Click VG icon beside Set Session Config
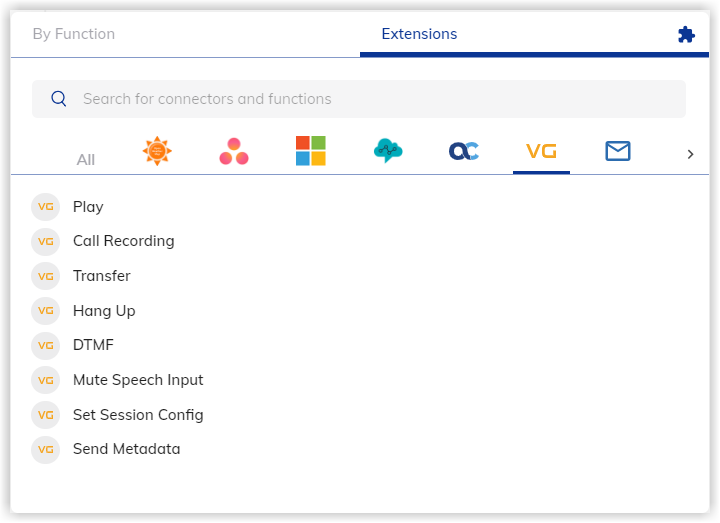The image size is (720, 523). click(45, 415)
